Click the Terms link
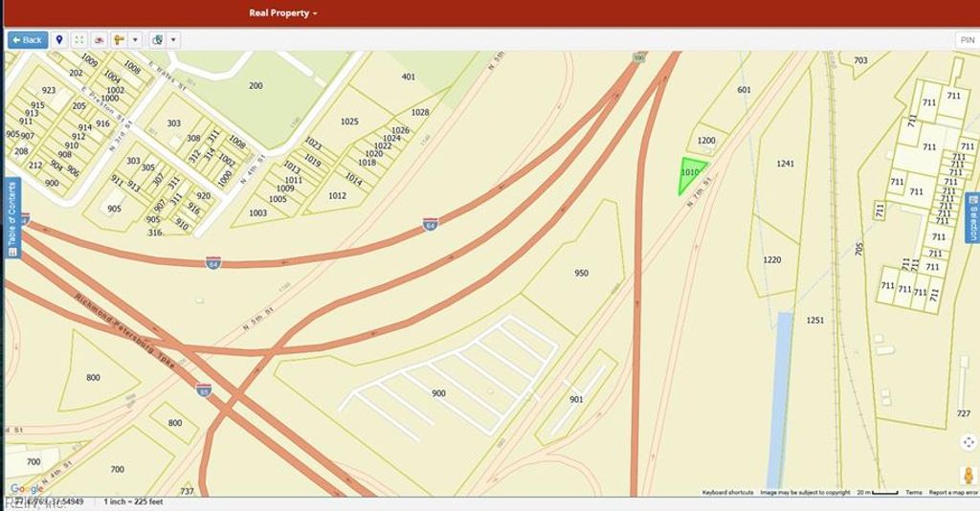 914,493
